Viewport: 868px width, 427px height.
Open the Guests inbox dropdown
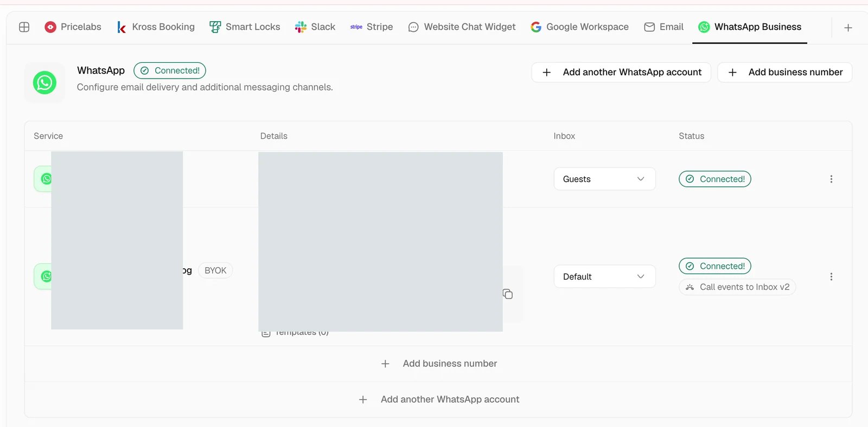604,179
